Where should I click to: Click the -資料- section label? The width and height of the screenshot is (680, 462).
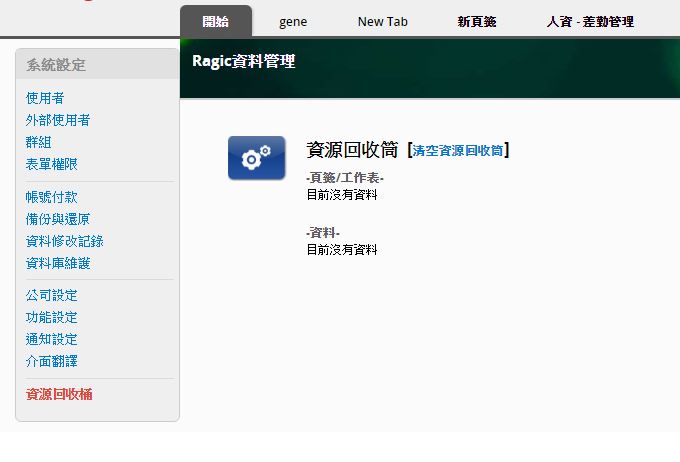[323, 233]
